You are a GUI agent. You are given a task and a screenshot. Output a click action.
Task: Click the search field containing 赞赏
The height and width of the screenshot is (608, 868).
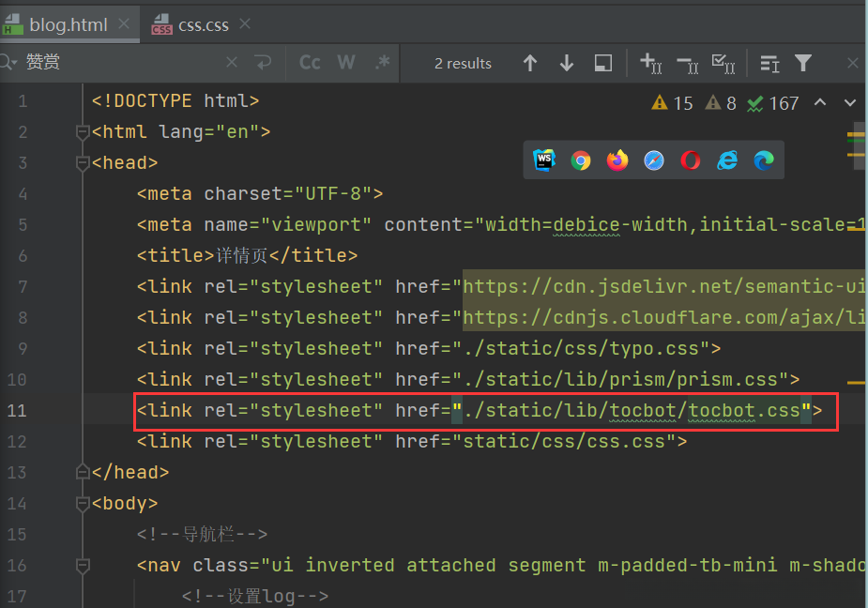click(x=122, y=62)
